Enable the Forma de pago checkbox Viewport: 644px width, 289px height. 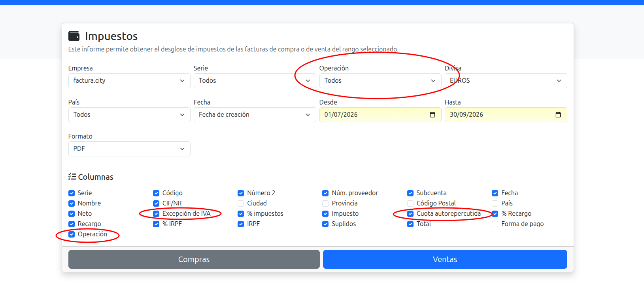pos(495,224)
